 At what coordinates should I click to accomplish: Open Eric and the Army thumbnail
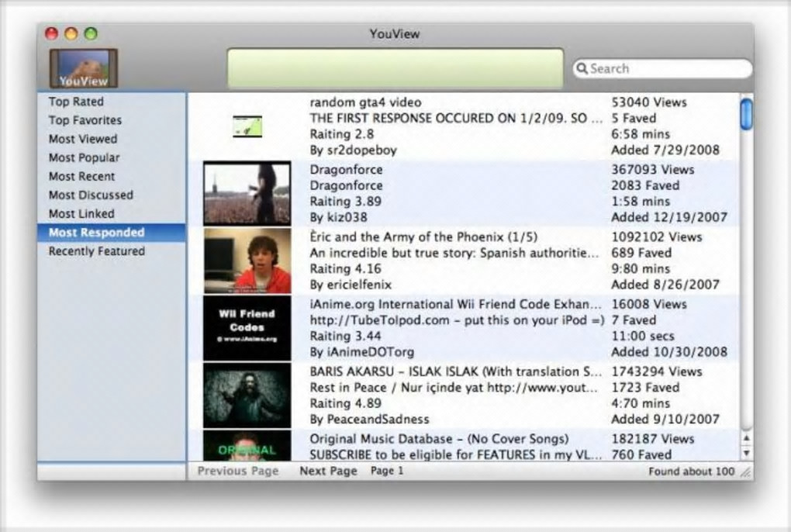[x=247, y=261]
